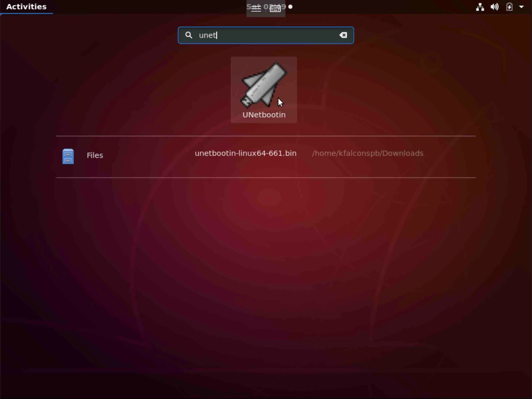Click the network connections icon
This screenshot has height=399, width=532.
pyautogui.click(x=480, y=7)
